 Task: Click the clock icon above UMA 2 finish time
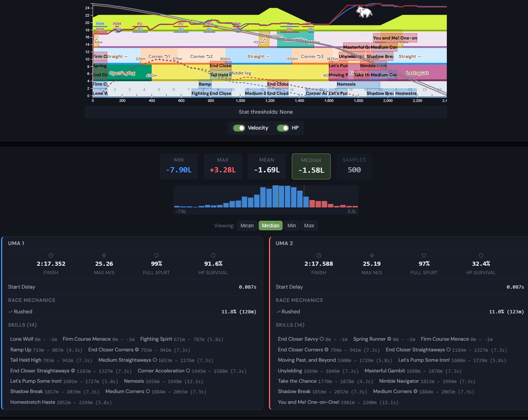[319, 255]
